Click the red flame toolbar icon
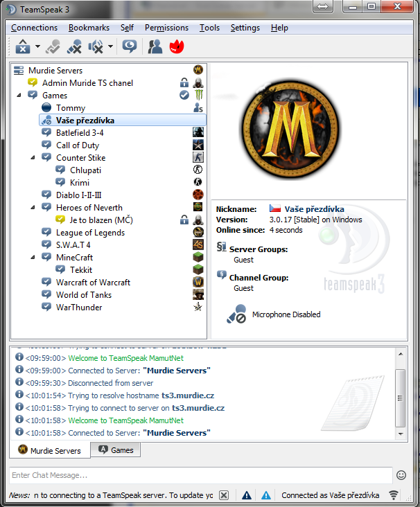Viewport: 420px width, 507px height. [177, 46]
